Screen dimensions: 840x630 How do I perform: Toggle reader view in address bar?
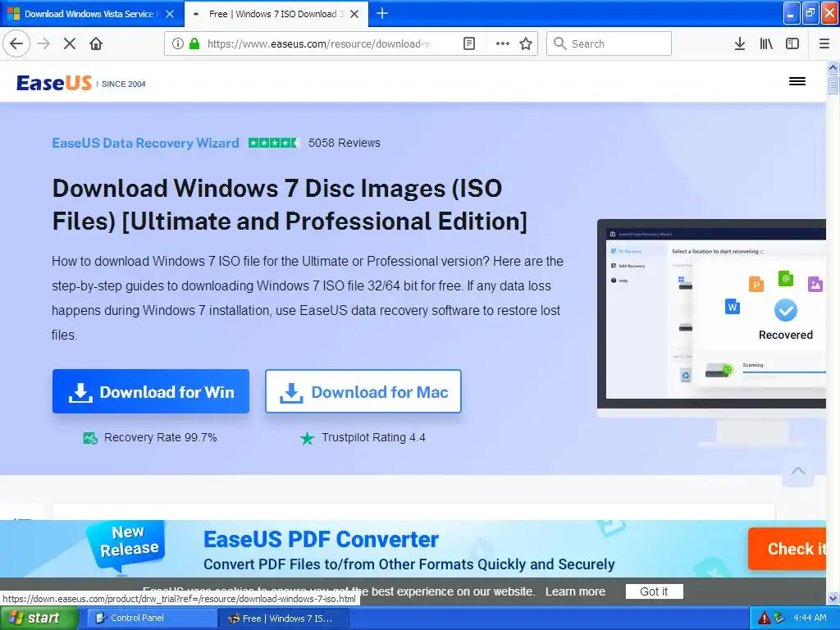pyautogui.click(x=468, y=43)
